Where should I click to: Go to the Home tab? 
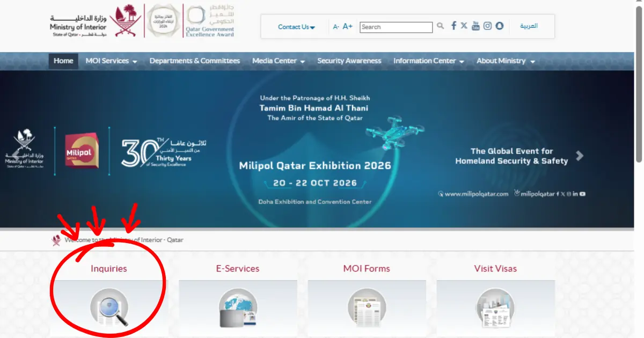coord(63,61)
